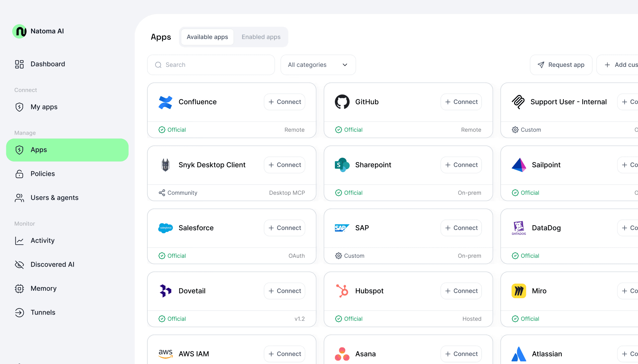Open Policies in sidebar
The height and width of the screenshot is (364, 638).
point(67,174)
